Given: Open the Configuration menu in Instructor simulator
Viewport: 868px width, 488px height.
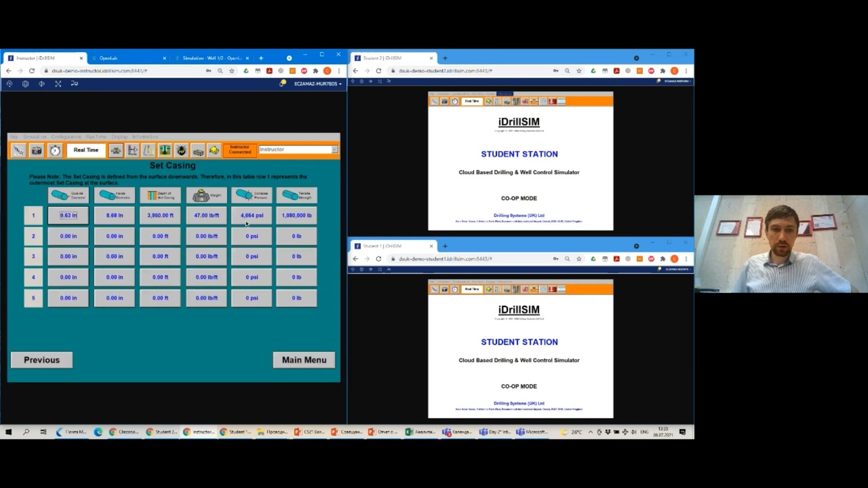Looking at the screenshot, I should (66, 137).
